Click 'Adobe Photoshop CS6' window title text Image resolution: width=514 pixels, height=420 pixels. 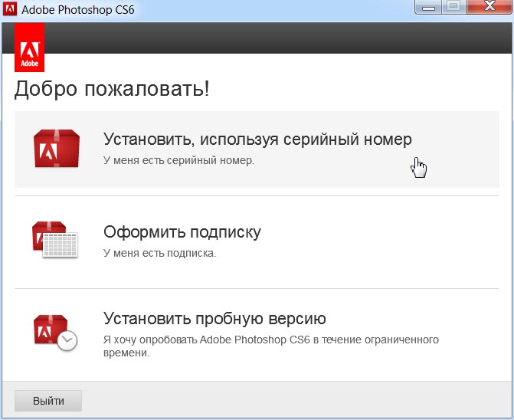(78, 10)
